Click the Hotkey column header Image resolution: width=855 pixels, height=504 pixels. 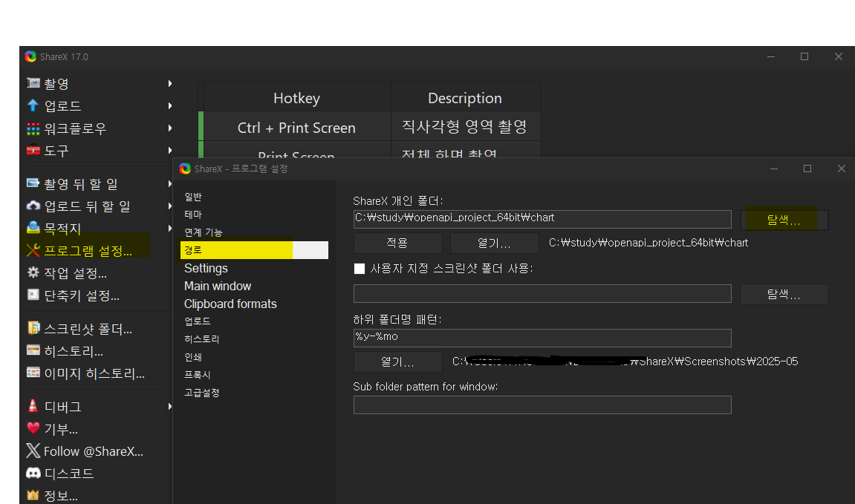296,98
